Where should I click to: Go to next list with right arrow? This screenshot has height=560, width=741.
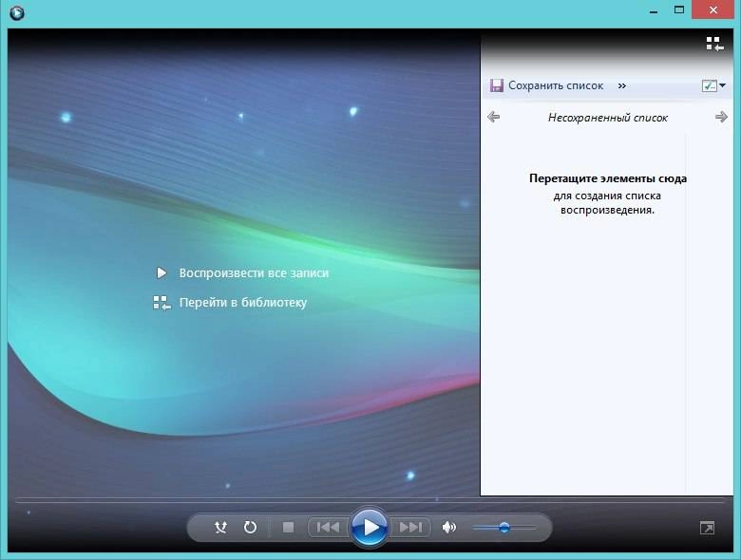click(721, 117)
